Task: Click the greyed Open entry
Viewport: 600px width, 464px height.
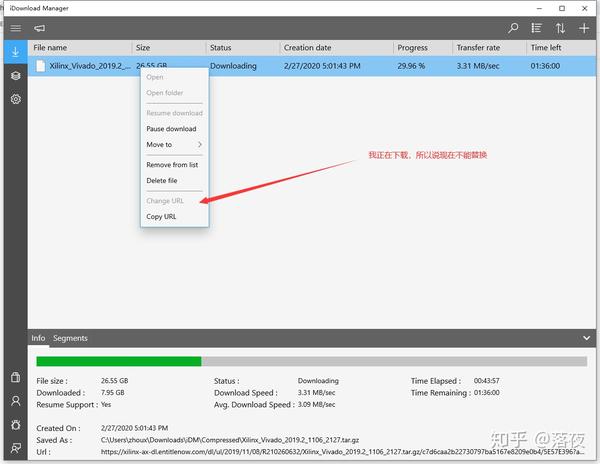Action: [155, 77]
